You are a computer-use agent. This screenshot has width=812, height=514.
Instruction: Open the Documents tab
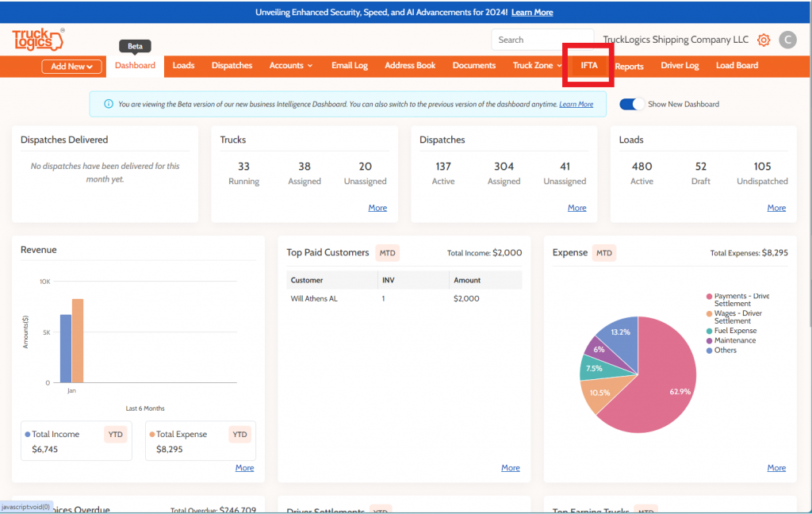click(x=474, y=66)
